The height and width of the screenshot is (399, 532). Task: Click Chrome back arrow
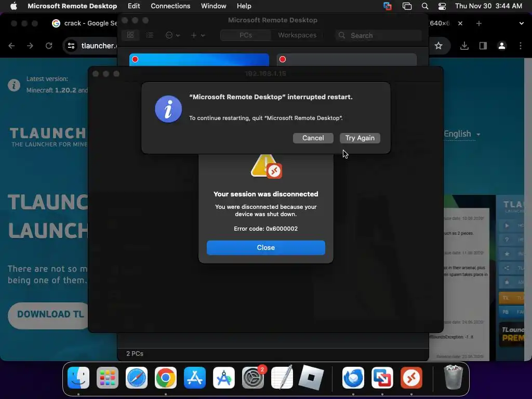(11, 46)
